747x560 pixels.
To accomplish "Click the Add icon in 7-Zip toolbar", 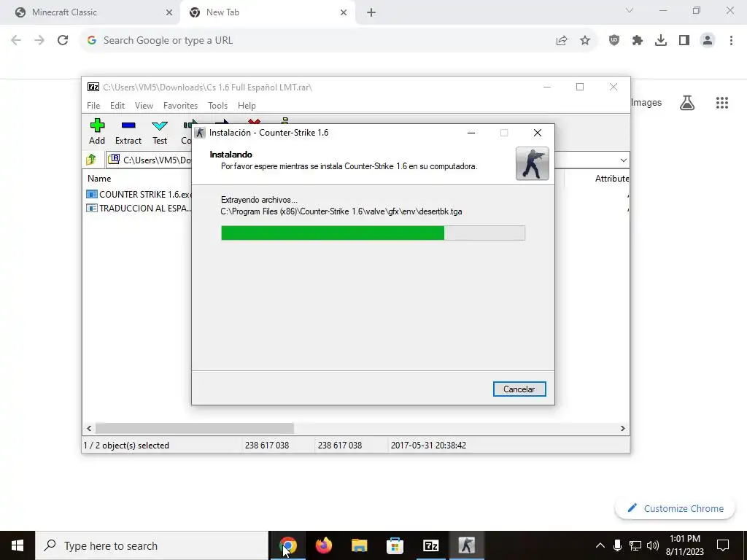I will click(97, 125).
